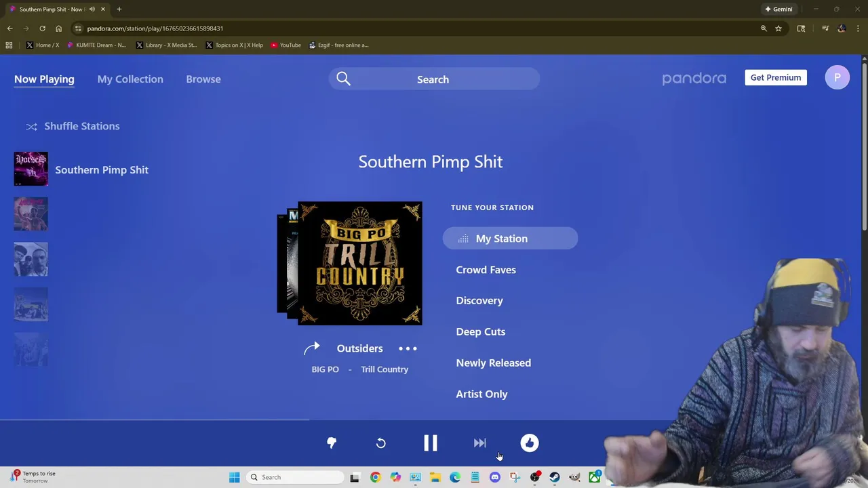
Task: Click the Pandora search field
Action: [x=434, y=79]
